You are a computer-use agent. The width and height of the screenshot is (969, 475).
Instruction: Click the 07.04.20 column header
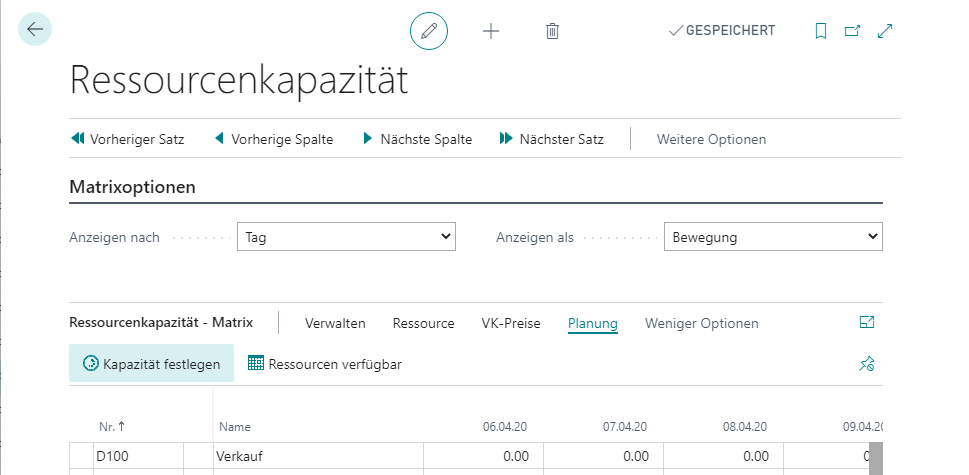[625, 427]
